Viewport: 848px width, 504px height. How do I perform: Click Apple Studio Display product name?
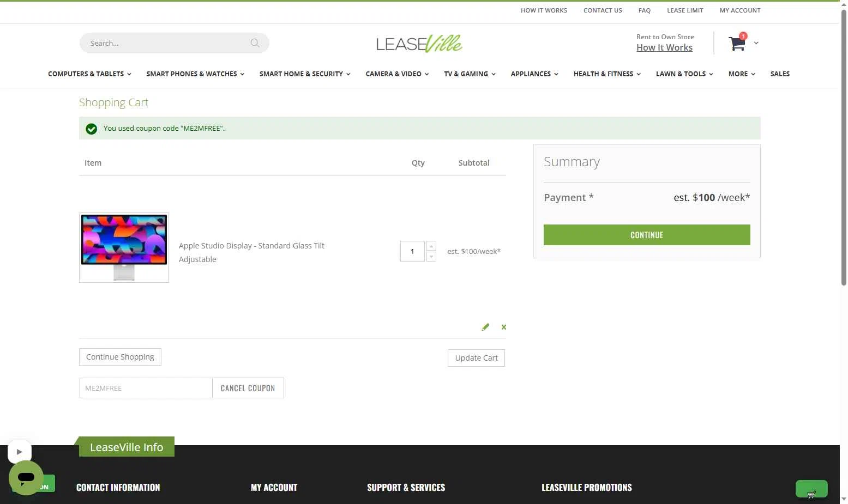251,252
